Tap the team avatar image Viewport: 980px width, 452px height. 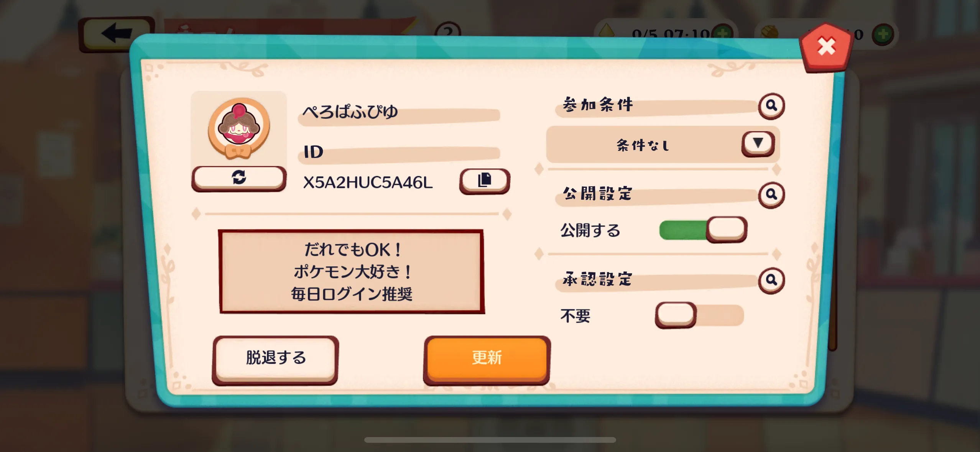238,128
